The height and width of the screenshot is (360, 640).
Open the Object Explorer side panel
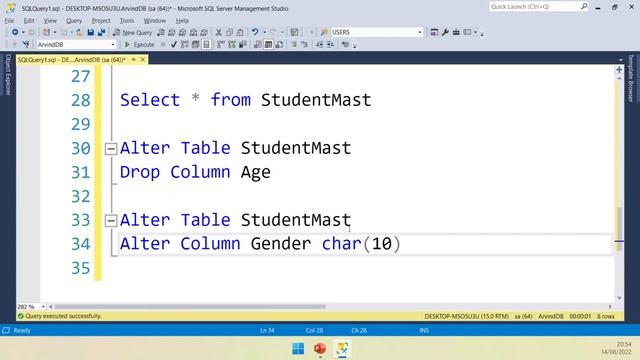pyautogui.click(x=7, y=75)
